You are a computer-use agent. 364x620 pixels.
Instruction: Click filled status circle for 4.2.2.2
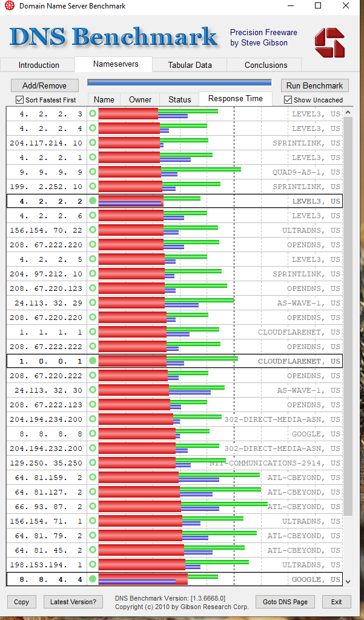point(93,201)
